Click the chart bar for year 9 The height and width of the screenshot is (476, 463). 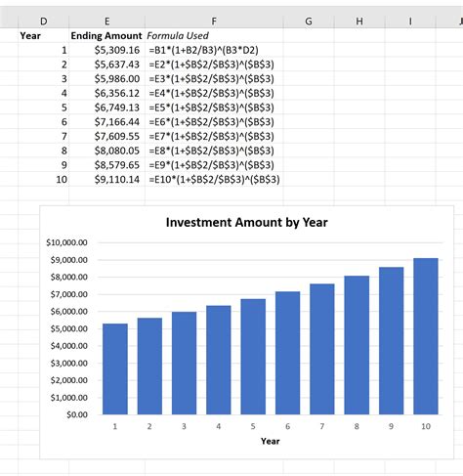391,341
